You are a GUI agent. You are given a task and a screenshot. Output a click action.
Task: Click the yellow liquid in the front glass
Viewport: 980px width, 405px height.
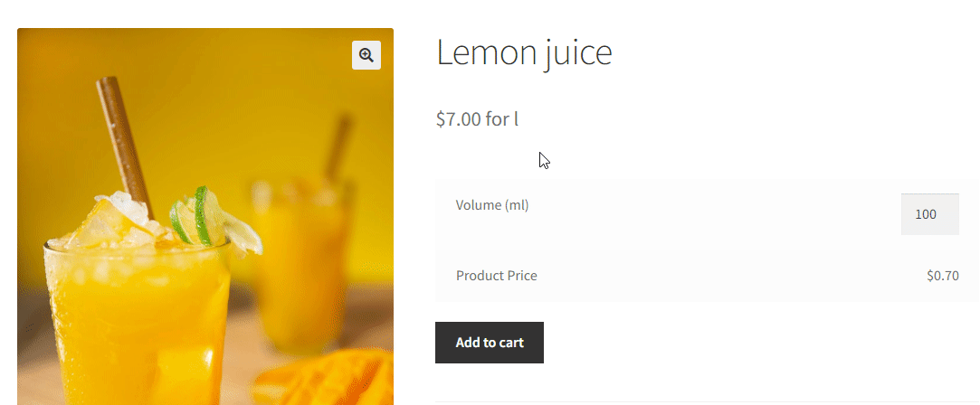click(x=138, y=325)
